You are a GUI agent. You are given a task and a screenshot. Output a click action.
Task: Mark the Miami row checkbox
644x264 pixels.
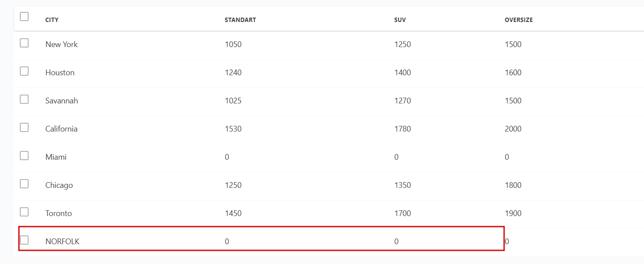coord(24,156)
